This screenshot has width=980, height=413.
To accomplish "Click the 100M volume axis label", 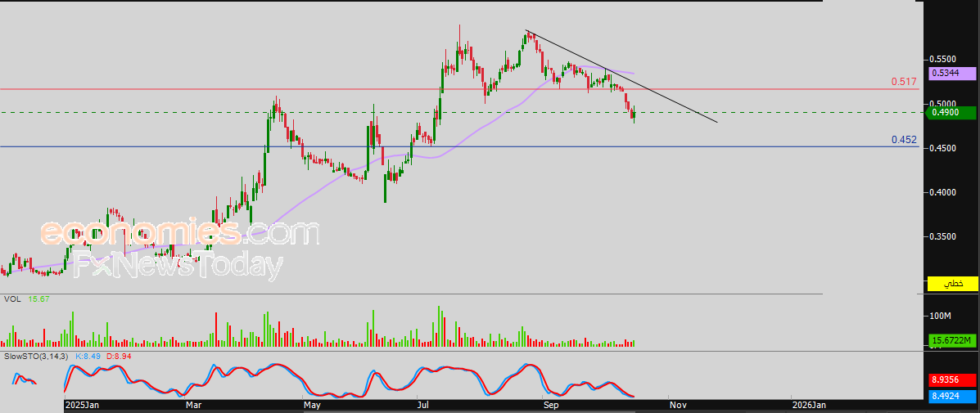I will point(940,316).
